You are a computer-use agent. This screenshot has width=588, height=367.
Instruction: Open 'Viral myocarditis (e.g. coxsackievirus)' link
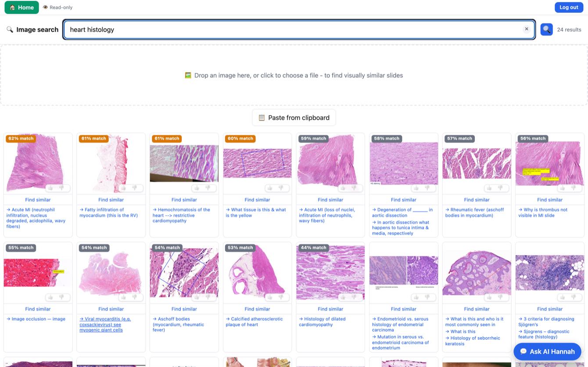click(105, 324)
